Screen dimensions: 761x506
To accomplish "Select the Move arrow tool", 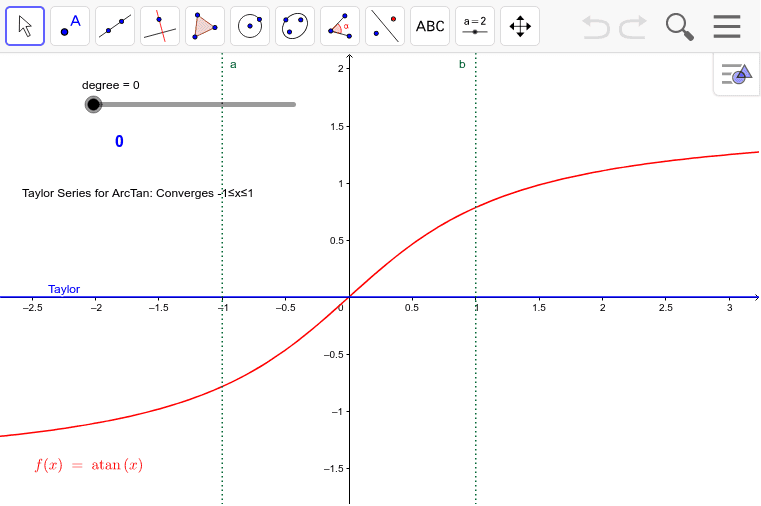I will (25, 26).
